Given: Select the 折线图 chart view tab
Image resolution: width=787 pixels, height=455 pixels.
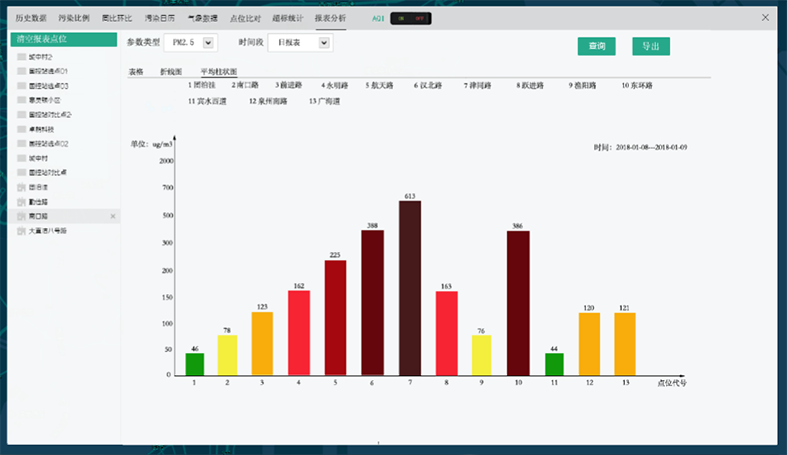Looking at the screenshot, I should [171, 72].
